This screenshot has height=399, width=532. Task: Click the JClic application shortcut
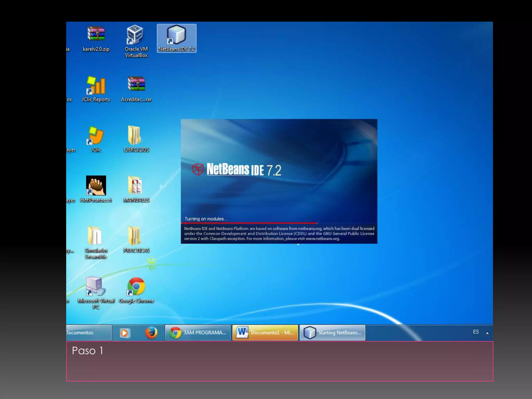[96, 136]
